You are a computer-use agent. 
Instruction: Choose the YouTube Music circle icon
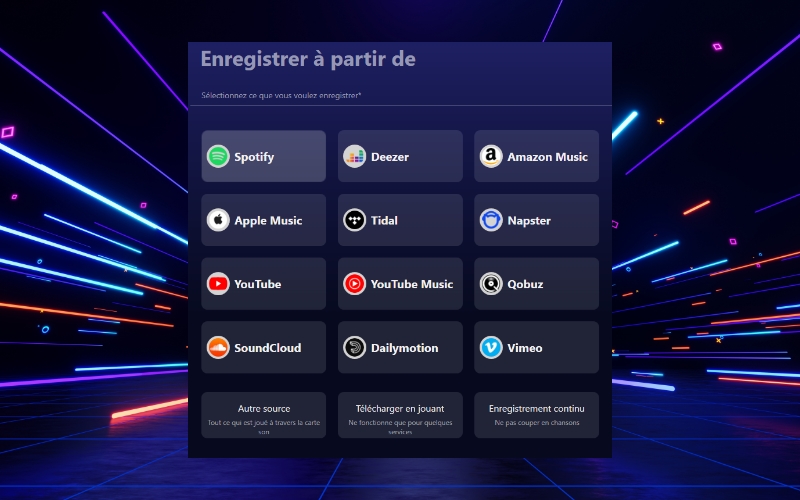[x=354, y=284]
